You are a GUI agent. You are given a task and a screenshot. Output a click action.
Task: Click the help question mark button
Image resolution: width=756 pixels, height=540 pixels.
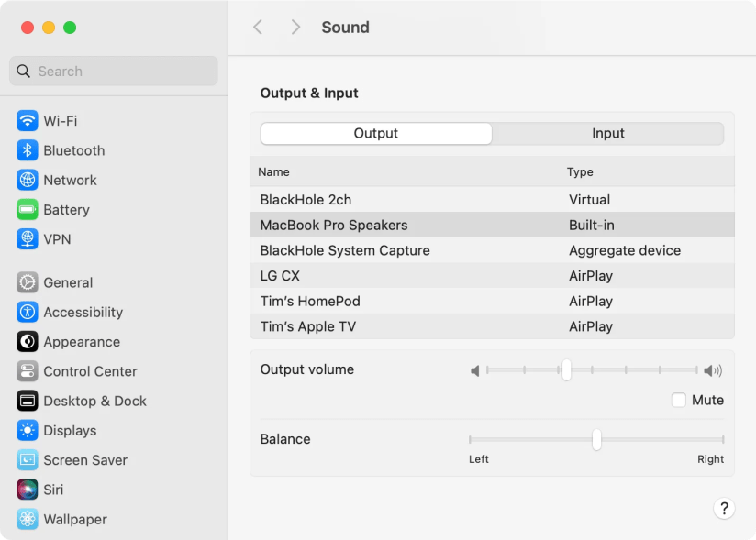(x=724, y=509)
